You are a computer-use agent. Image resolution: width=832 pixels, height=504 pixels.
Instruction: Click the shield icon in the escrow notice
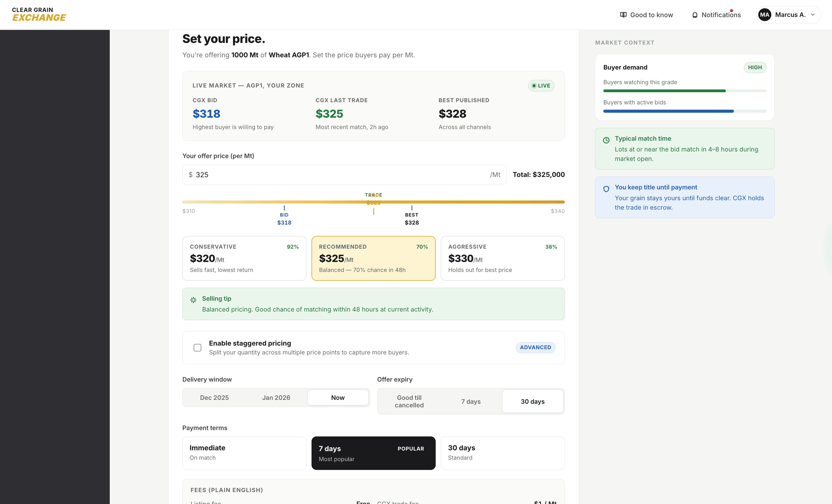(606, 189)
